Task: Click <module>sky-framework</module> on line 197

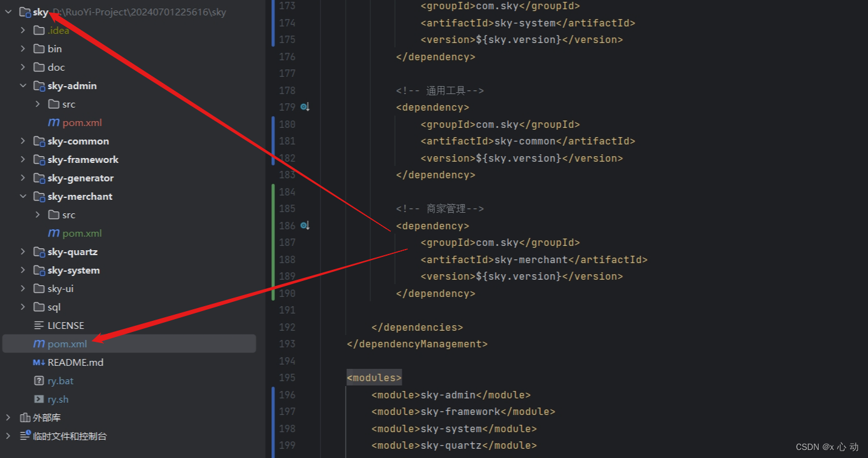Action: [x=463, y=412]
